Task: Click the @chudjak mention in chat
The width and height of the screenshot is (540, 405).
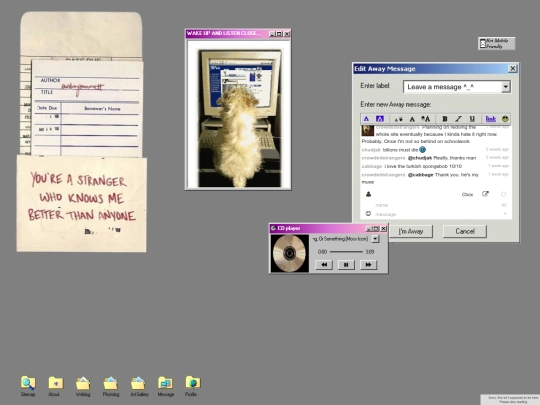Action: [419, 158]
